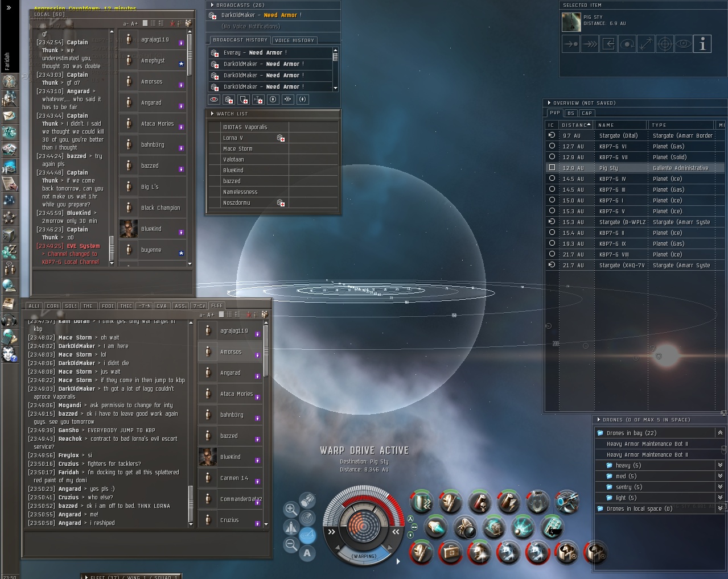Expand Drones in local space (0)

pyautogui.click(x=720, y=508)
